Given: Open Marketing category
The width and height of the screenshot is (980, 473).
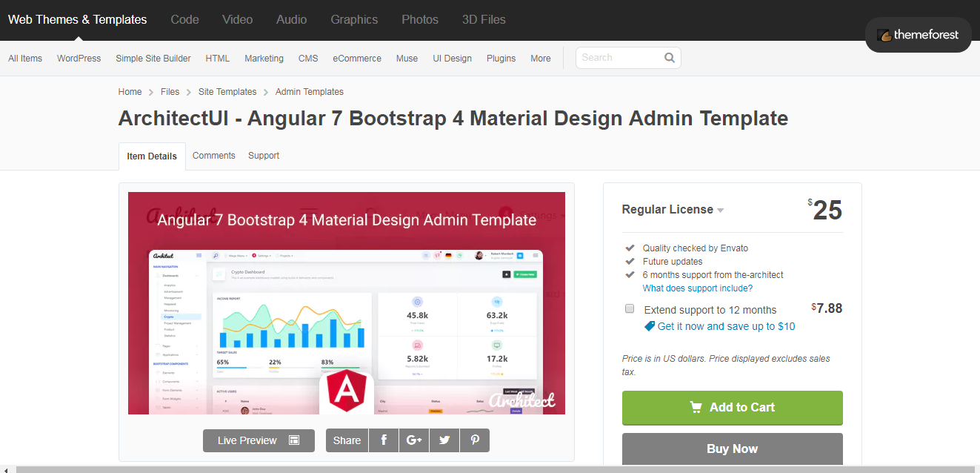Looking at the screenshot, I should (264, 59).
